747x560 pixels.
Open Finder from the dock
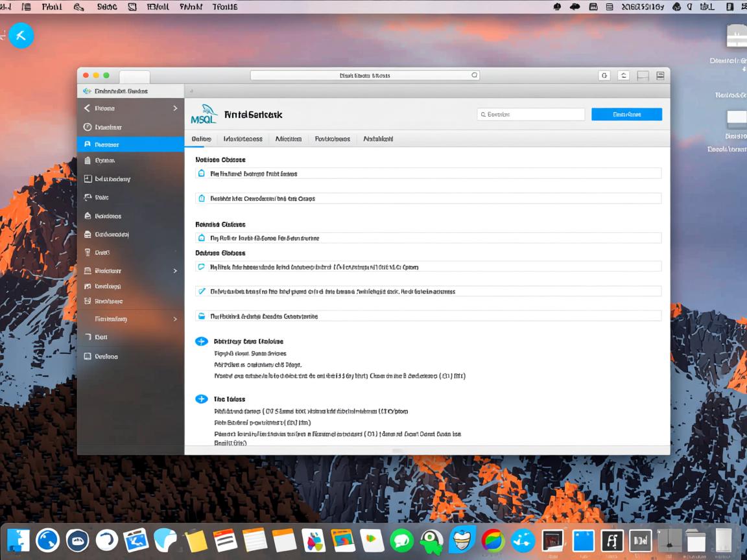tap(19, 540)
